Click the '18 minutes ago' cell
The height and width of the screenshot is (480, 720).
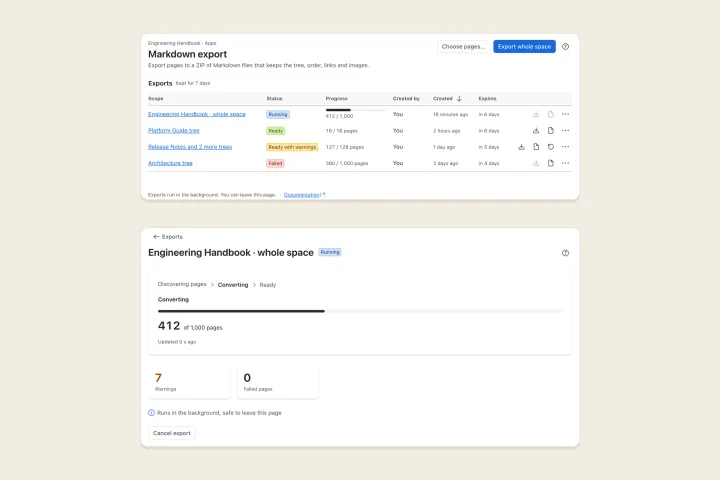pos(450,114)
